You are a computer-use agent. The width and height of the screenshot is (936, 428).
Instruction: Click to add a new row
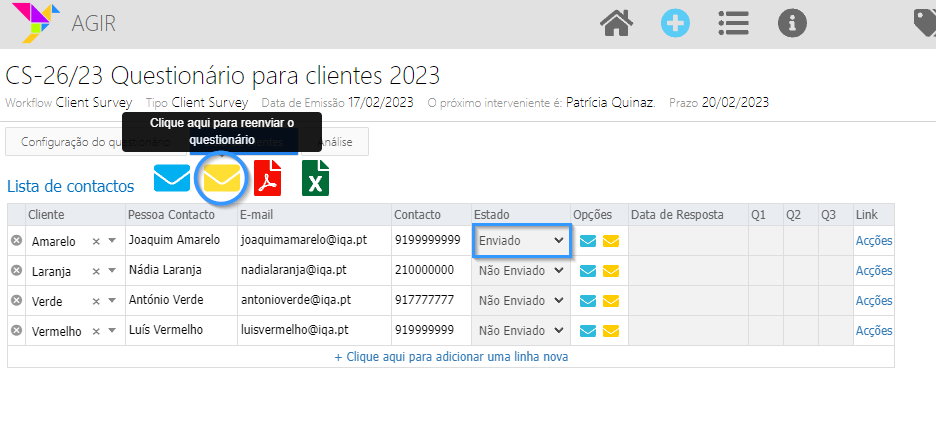pyautogui.click(x=451, y=357)
